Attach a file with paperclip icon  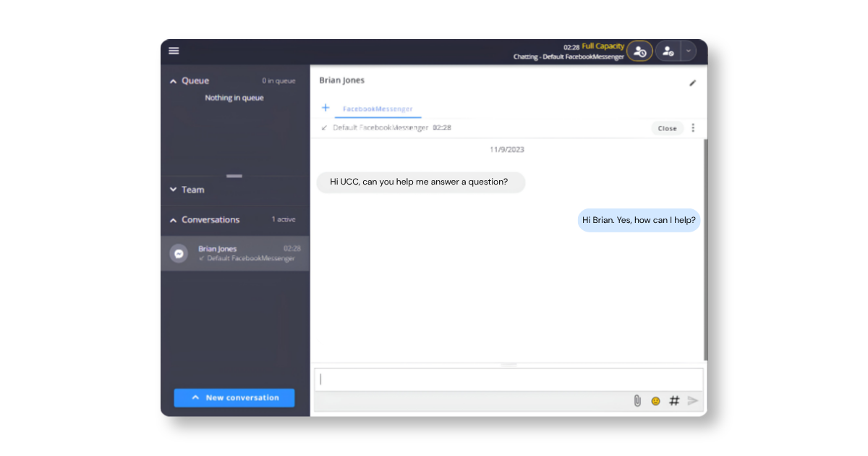[637, 400]
